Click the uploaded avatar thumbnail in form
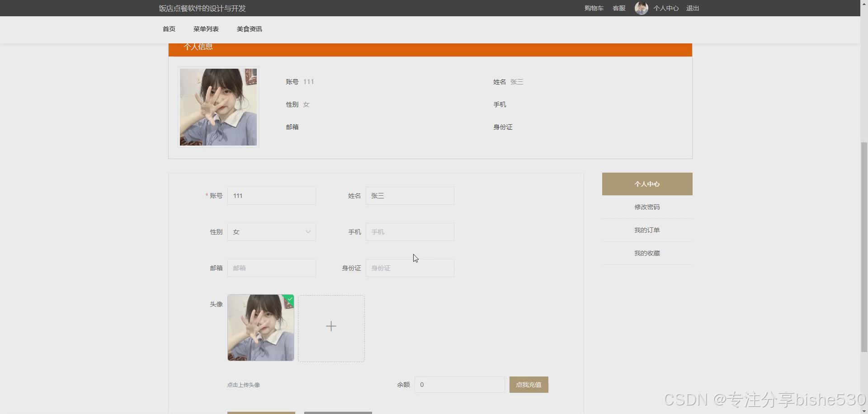 coord(261,328)
